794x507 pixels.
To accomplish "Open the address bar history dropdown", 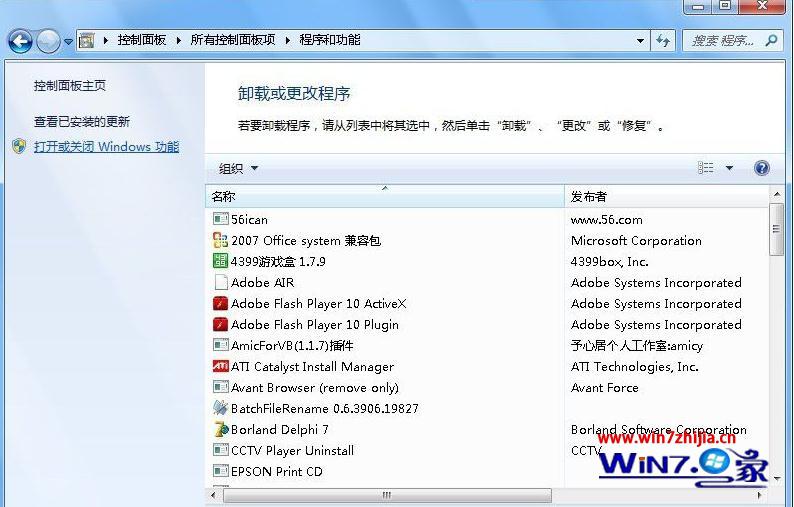I will pyautogui.click(x=640, y=41).
